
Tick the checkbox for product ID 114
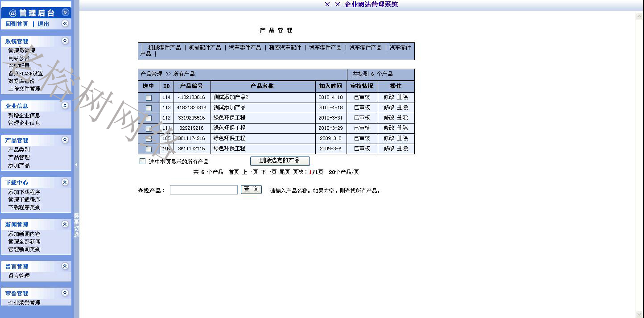(149, 98)
